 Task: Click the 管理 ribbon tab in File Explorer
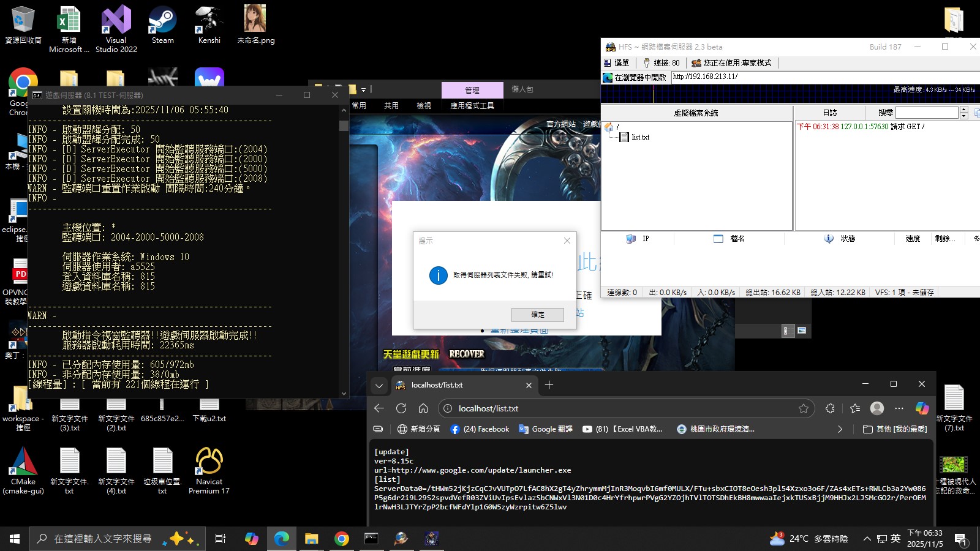472,90
